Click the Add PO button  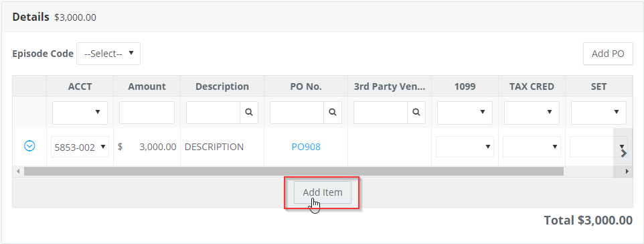pos(608,54)
